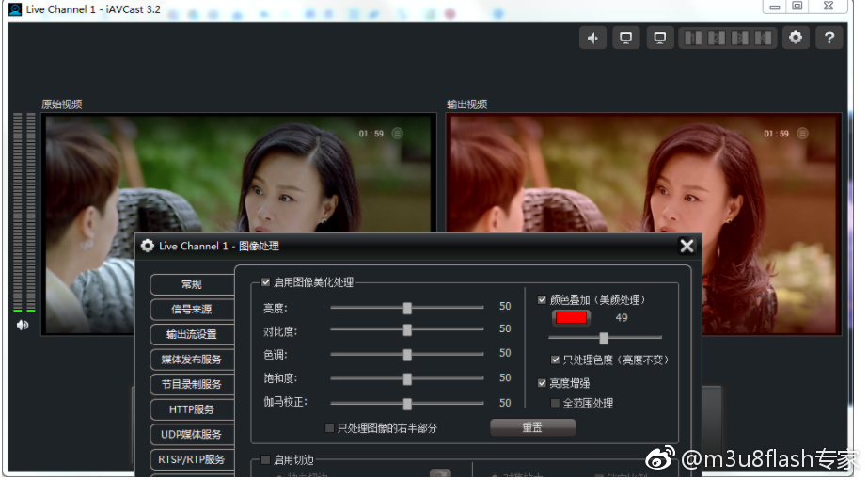Click the gear icon in the dialog title
This screenshot has width=868, height=480.
click(148, 246)
